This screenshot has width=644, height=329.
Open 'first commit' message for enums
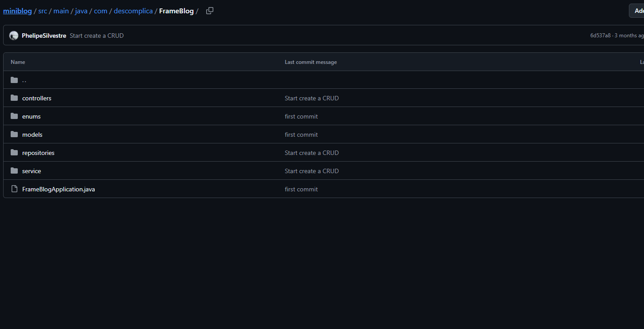(x=301, y=116)
